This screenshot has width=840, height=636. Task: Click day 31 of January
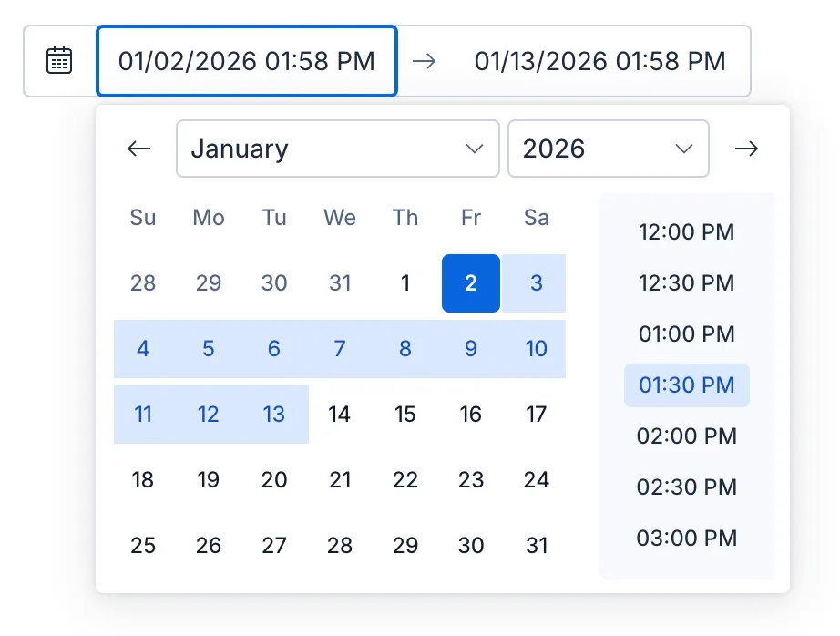537,546
